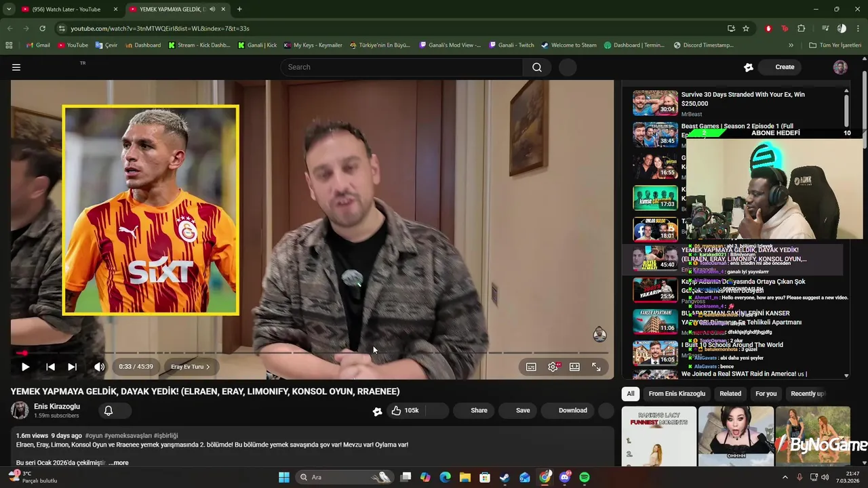
Task: Click the taskbar 'Ara' search box
Action: tap(345, 477)
